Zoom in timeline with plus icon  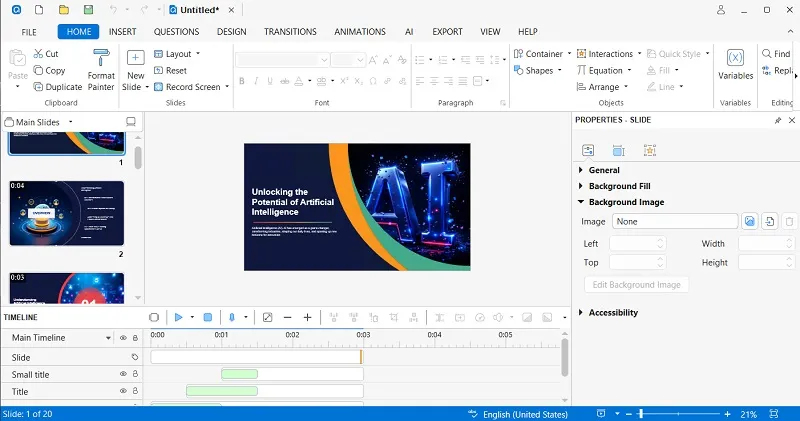tap(307, 317)
